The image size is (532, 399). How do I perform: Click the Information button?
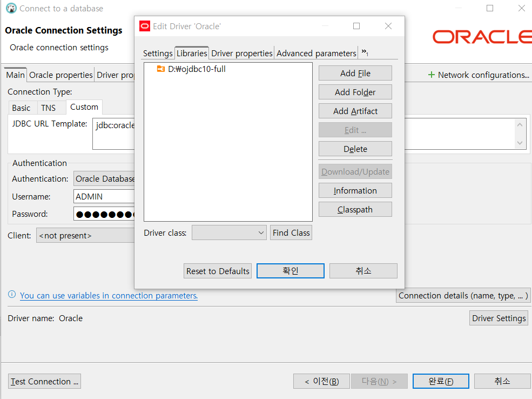pyautogui.click(x=355, y=191)
